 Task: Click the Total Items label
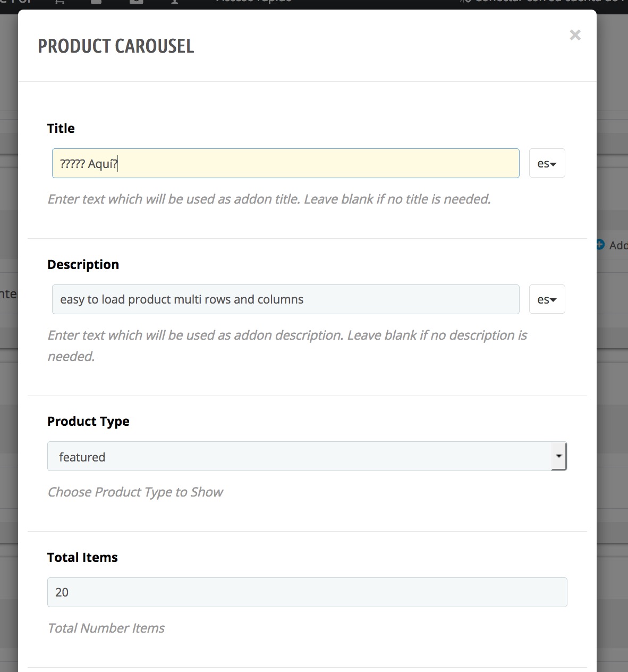(x=82, y=558)
